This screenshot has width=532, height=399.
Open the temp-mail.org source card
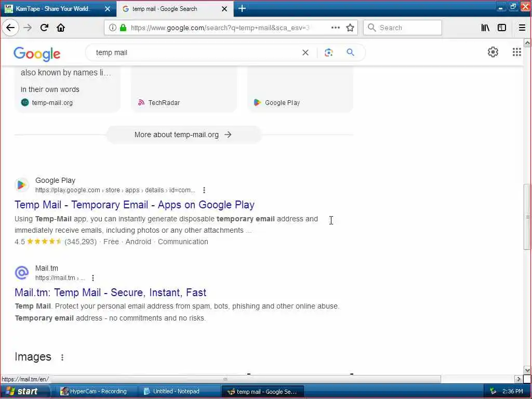[68, 89]
